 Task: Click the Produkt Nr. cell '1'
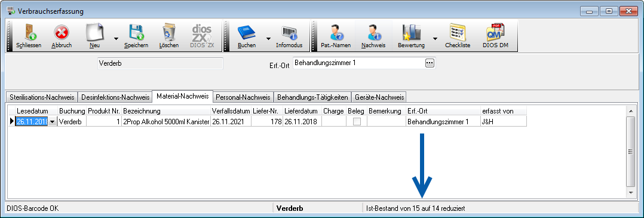[104, 121]
